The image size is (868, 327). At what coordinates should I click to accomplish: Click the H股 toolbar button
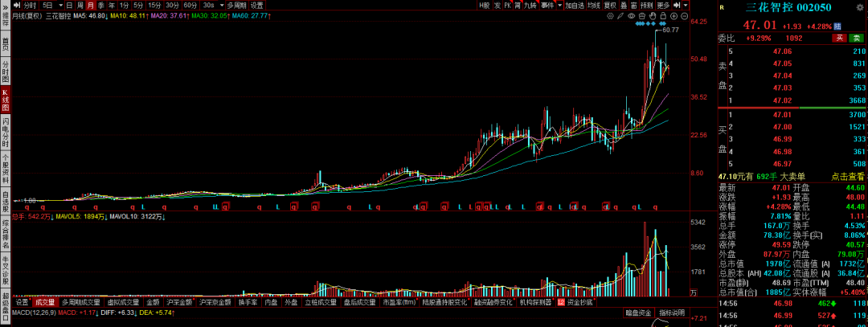point(485,5)
